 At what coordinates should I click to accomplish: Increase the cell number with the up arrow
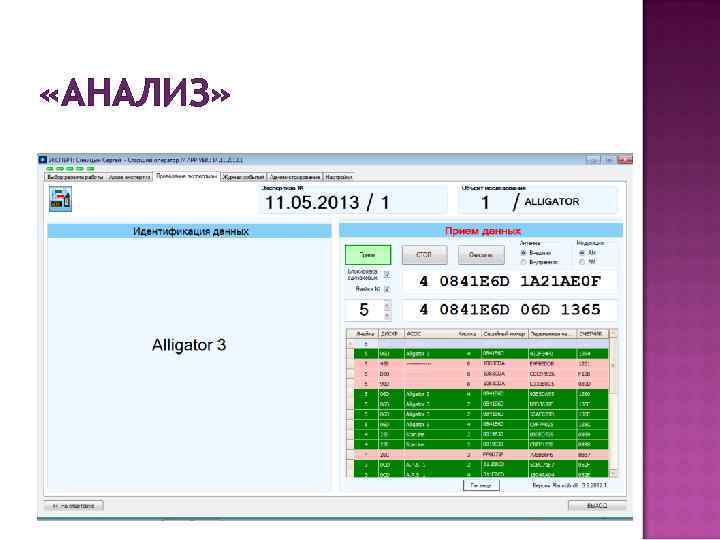[x=387, y=305]
